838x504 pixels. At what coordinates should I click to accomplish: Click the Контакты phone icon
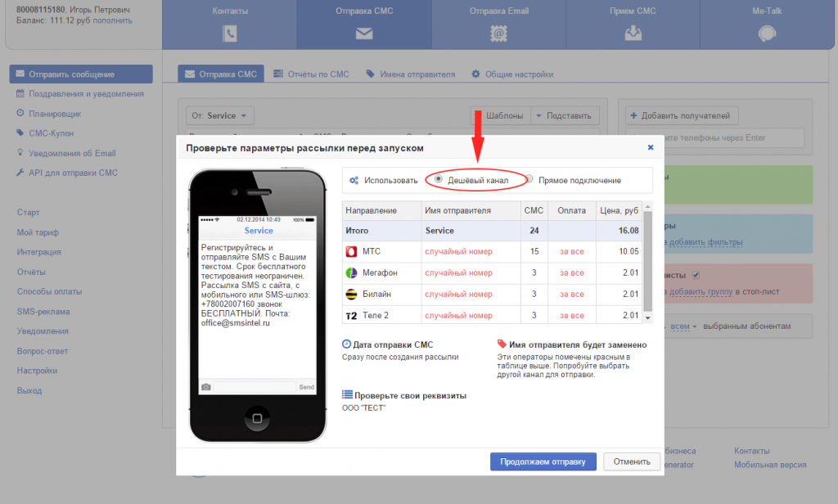(x=230, y=34)
